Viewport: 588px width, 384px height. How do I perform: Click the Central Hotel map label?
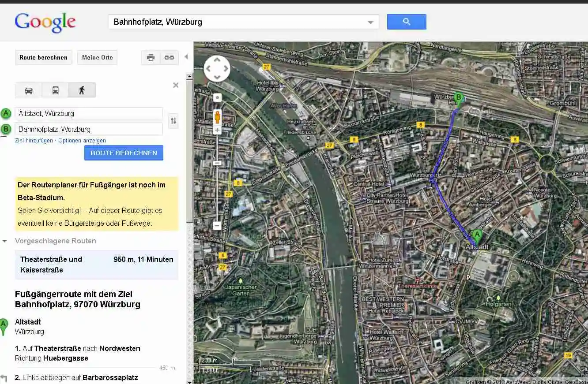[369, 184]
